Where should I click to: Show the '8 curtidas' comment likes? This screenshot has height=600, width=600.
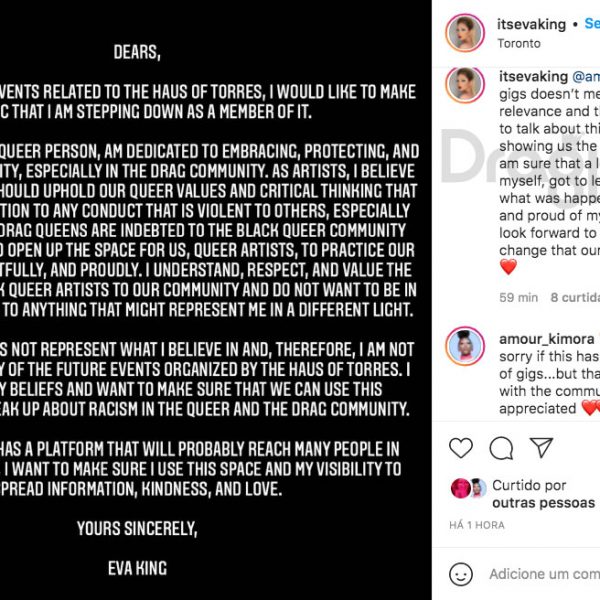[575, 297]
